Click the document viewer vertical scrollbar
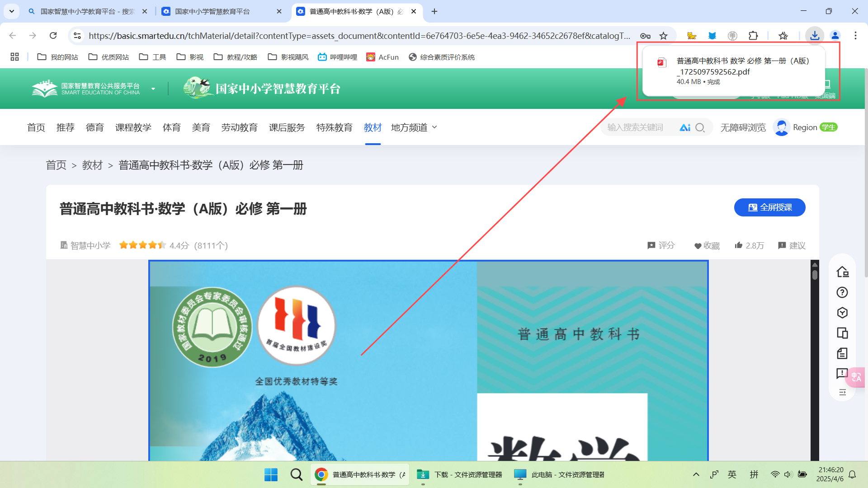The height and width of the screenshot is (488, 868). point(815,361)
